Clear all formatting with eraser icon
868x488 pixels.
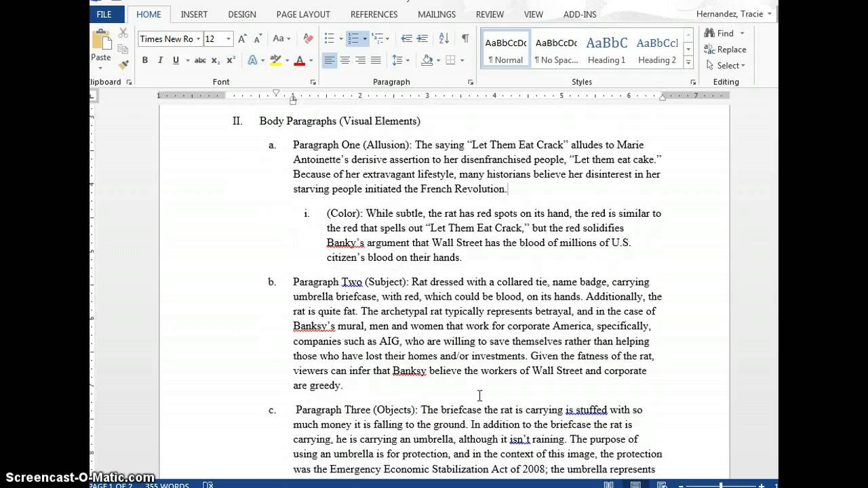click(x=309, y=39)
